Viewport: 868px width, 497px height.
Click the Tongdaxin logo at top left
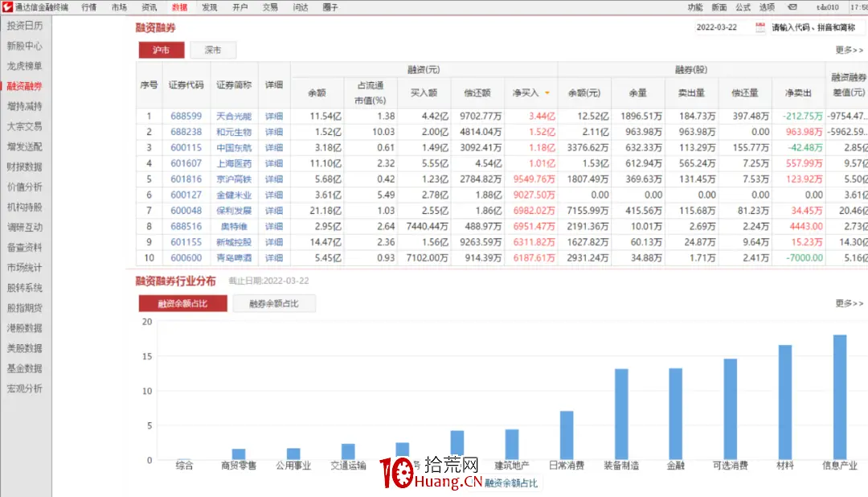click(x=8, y=7)
